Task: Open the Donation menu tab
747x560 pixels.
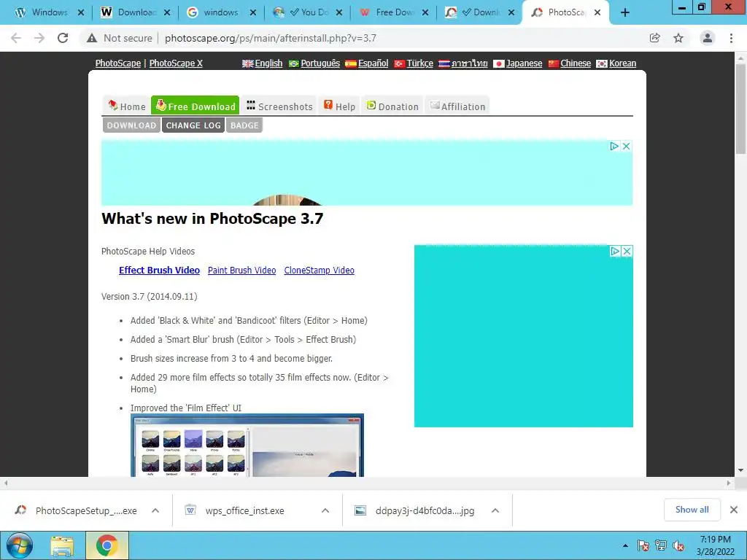Action: click(392, 106)
